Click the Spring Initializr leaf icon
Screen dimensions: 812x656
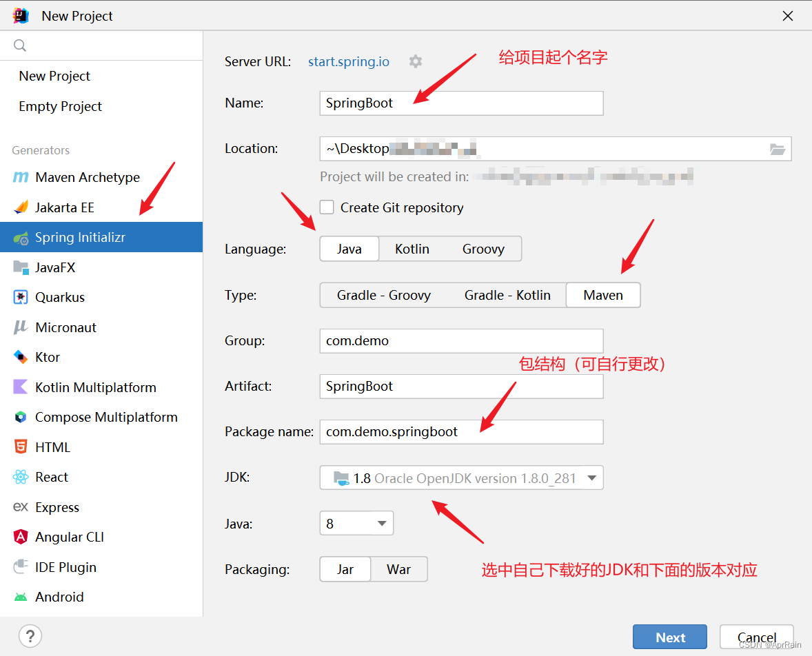21,238
